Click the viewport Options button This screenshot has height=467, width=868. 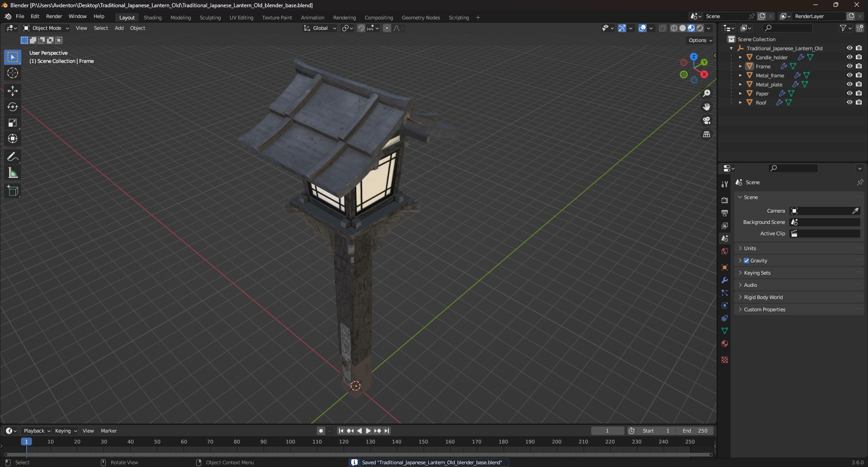700,40
